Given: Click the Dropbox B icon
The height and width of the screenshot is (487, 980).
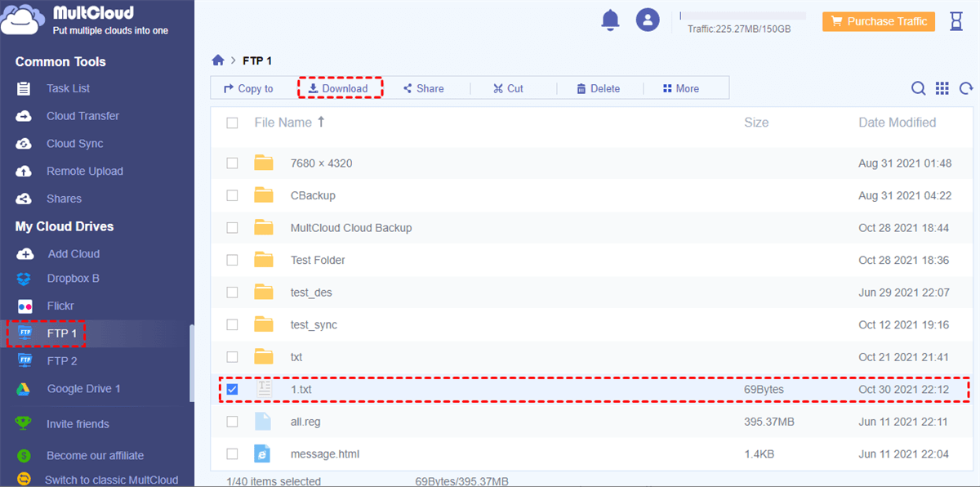Looking at the screenshot, I should 24,279.
